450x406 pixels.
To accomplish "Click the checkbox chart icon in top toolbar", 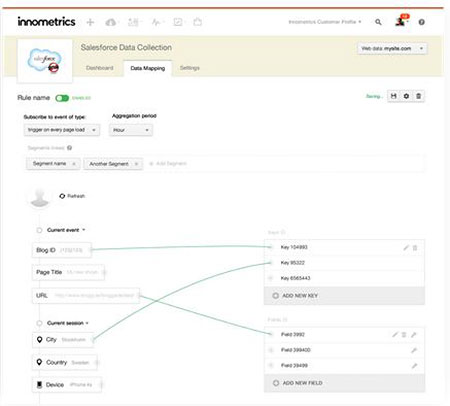I will [x=178, y=22].
